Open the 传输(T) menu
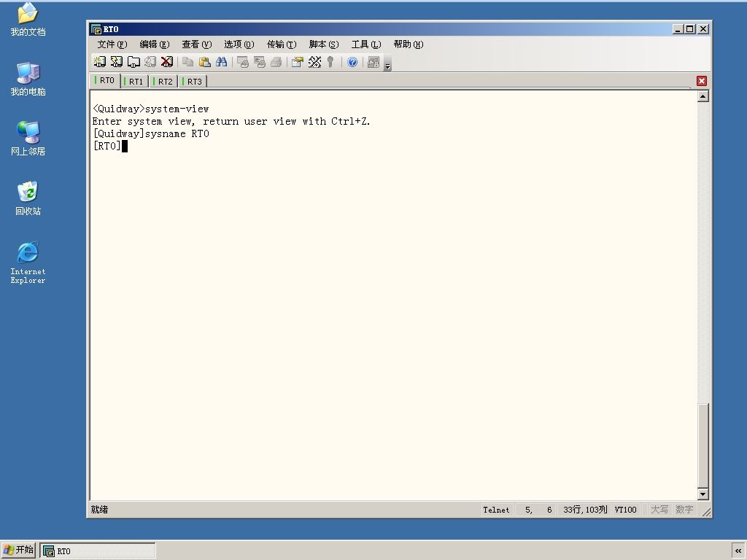The width and height of the screenshot is (747, 560). point(282,44)
